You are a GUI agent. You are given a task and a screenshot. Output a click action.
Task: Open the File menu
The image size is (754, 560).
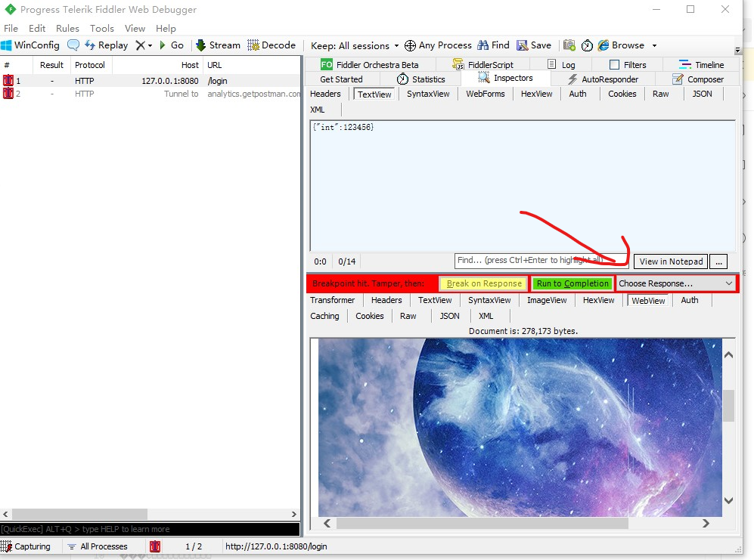click(x=11, y=29)
